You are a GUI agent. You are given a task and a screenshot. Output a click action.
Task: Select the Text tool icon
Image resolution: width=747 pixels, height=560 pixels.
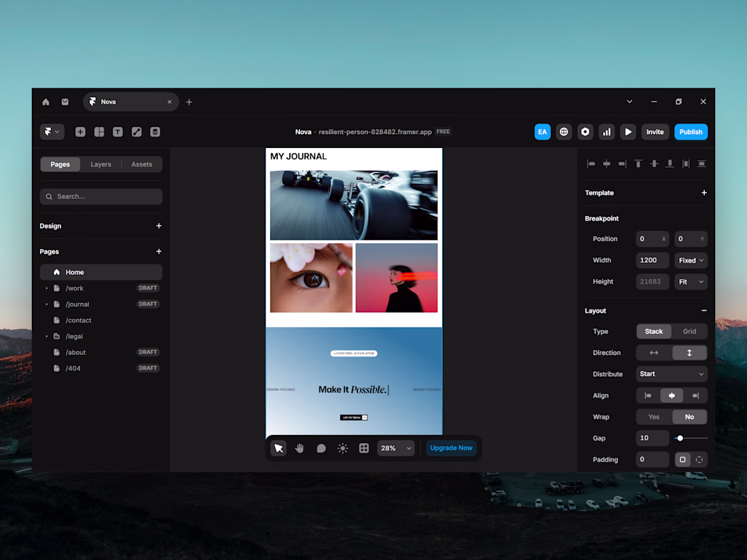117,132
